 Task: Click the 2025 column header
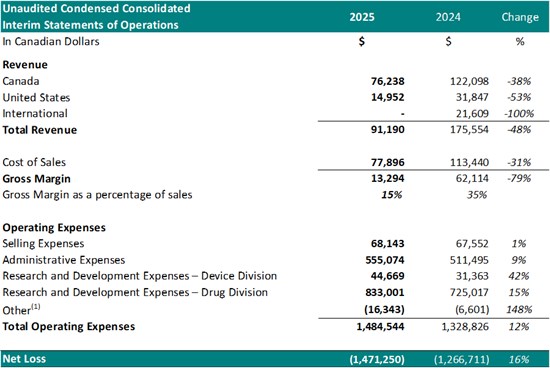pyautogui.click(x=362, y=17)
